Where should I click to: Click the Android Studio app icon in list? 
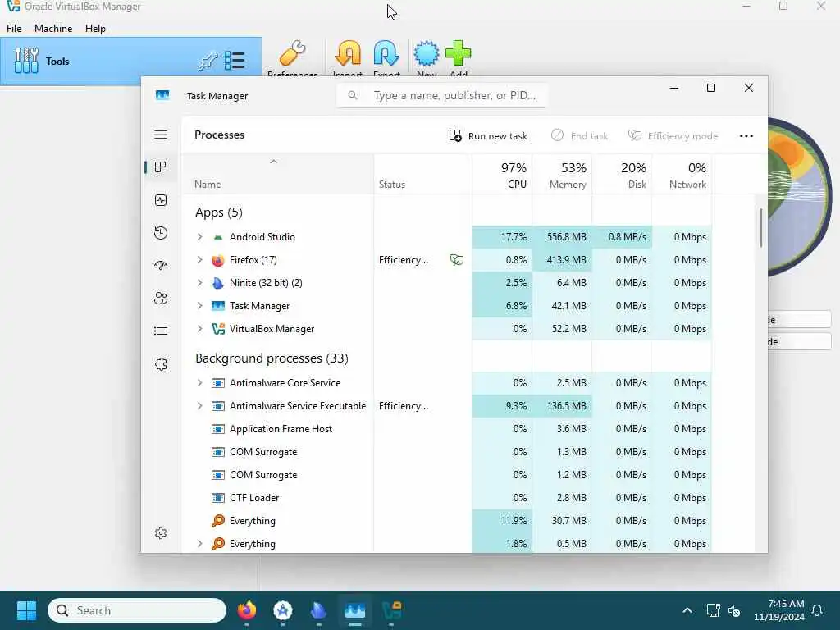218,237
